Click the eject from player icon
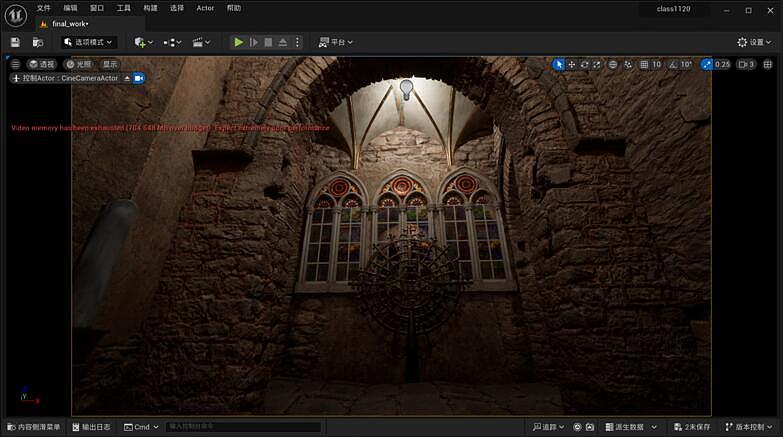Viewport: 783px width, 437px height. (x=283, y=42)
